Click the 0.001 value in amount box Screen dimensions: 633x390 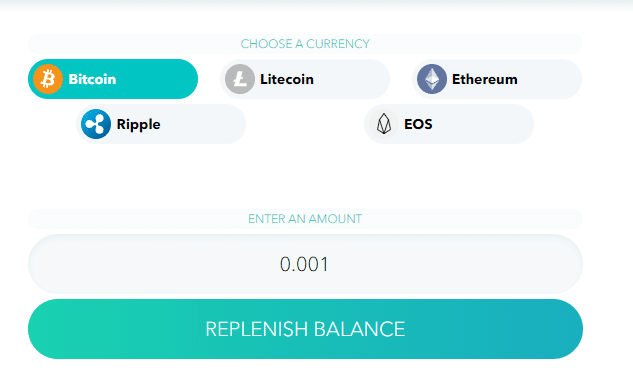tap(304, 264)
